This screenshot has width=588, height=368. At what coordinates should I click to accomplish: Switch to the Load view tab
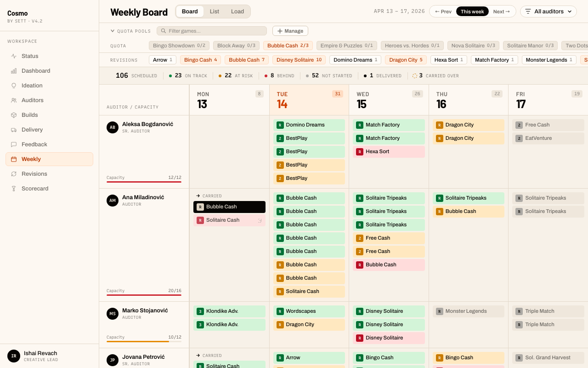[237, 11]
